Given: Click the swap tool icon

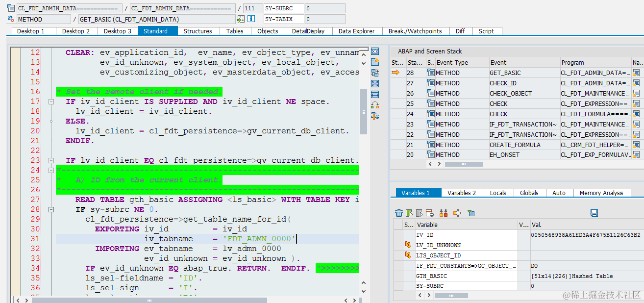Looking at the screenshot, I should point(375,73).
